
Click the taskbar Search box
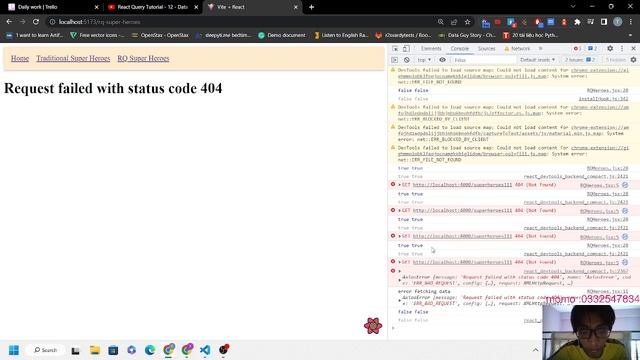click(x=45, y=350)
